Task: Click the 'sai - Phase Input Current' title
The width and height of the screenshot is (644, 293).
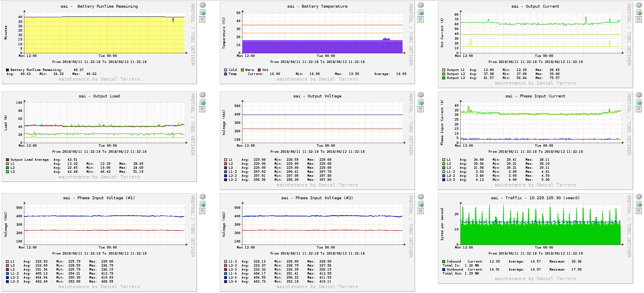Action: click(x=535, y=96)
